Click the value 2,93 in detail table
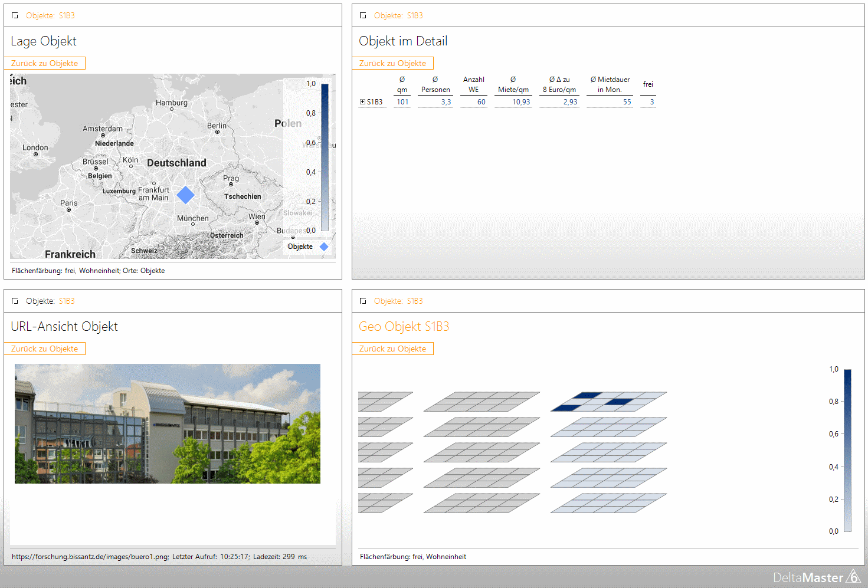This screenshot has height=588, width=868. click(x=571, y=102)
